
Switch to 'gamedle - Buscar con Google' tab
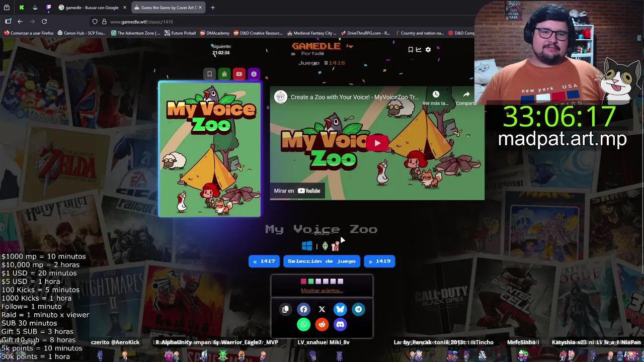(x=92, y=8)
